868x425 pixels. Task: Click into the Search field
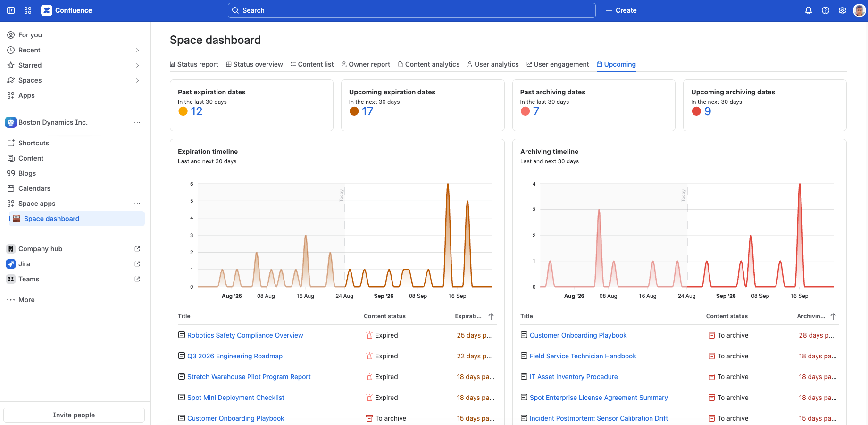click(411, 10)
